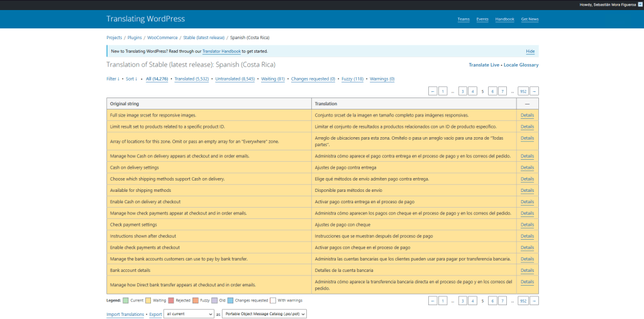Jump to page 952 in top pagination
The height and width of the screenshot is (319, 644).
pos(523,91)
